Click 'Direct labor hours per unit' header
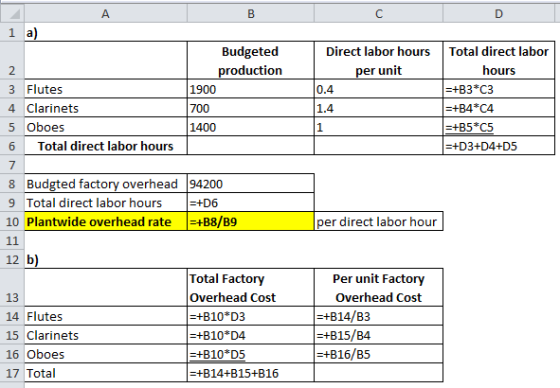560x388 pixels. point(379,60)
